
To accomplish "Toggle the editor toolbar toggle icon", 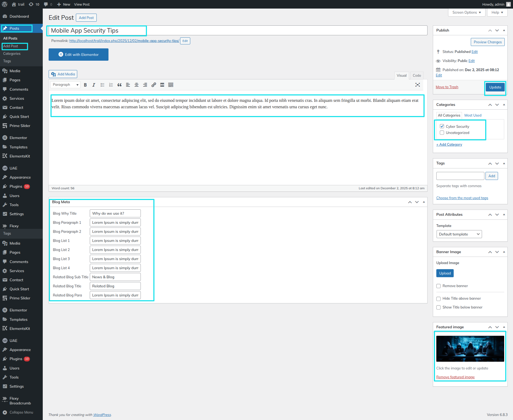I will pos(171,85).
